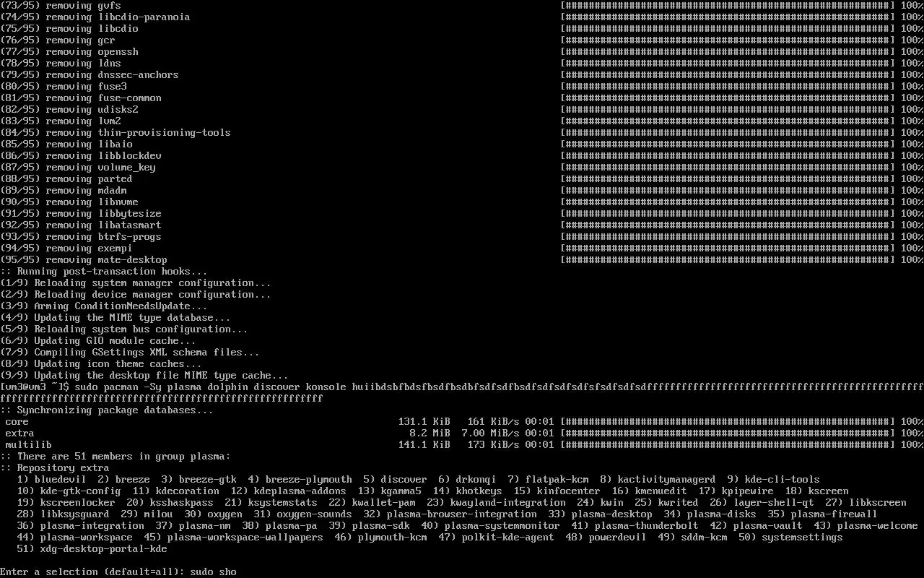Click the 'removing libatasmart' line
Viewport: 924px width, 578px height.
pyautogui.click(x=81, y=225)
